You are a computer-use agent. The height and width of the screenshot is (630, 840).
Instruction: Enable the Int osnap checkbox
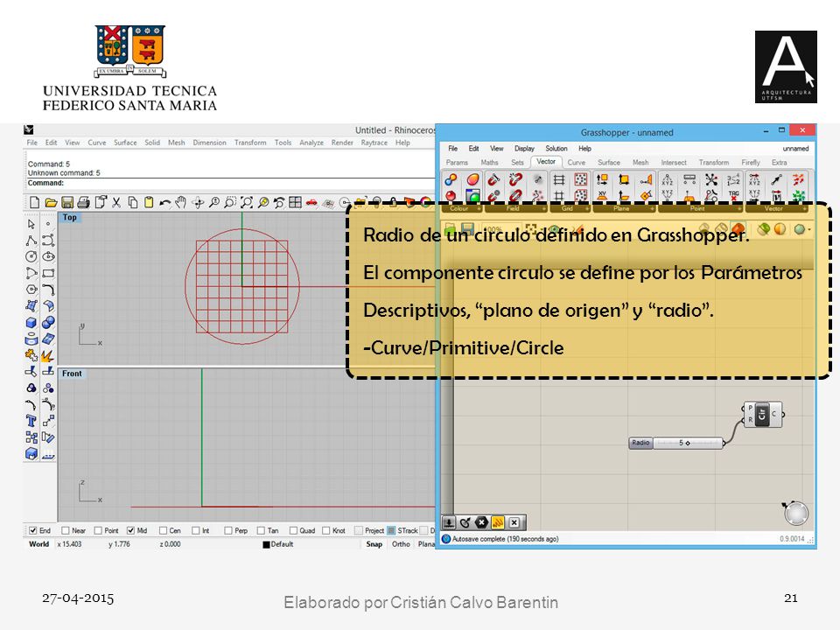[196, 530]
